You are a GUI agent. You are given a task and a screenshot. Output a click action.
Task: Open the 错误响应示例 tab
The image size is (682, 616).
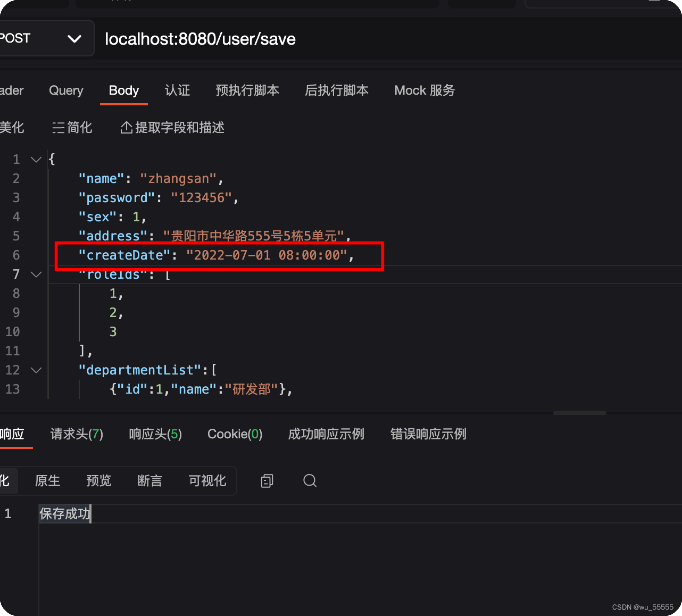(x=428, y=434)
